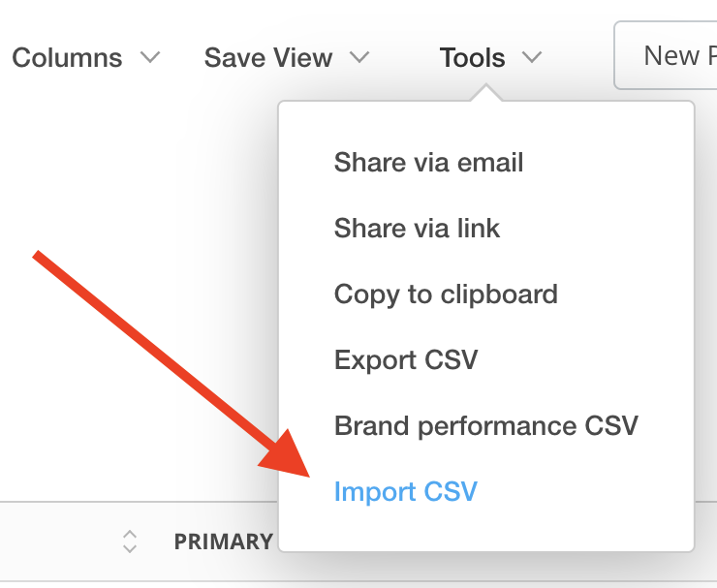717x588 pixels.
Task: Click the sort-ascending up arrow near PRIMARY
Action: [130, 534]
